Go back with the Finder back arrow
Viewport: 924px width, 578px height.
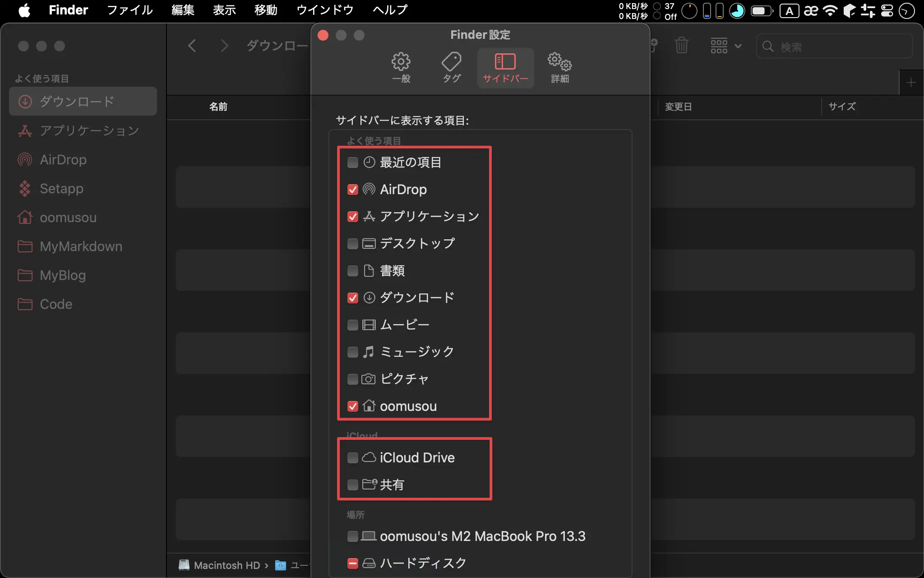pos(192,46)
